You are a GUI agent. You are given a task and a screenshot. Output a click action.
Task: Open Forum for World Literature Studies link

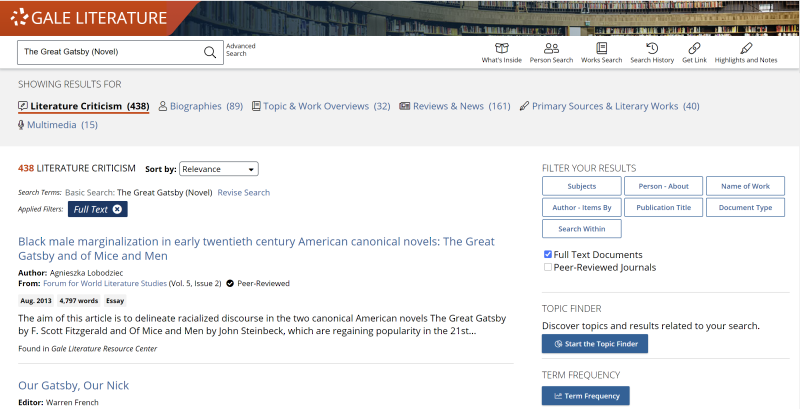tap(105, 284)
